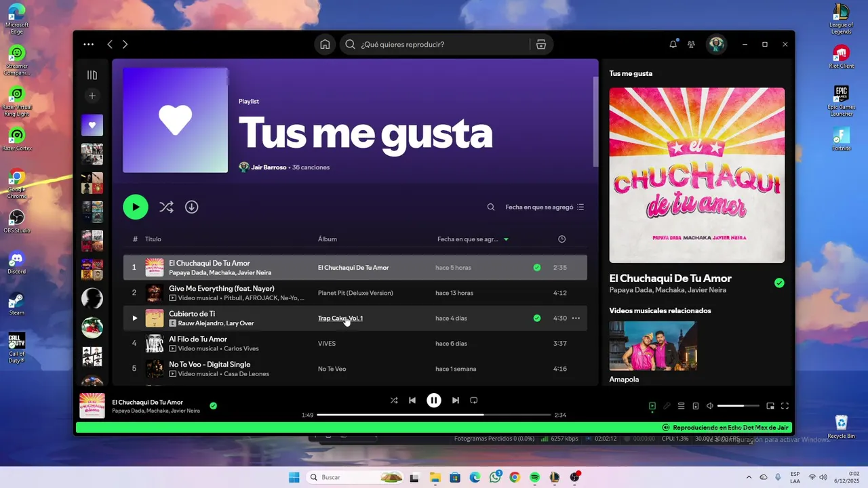Collapse the library sidebar icon
The height and width of the screenshot is (488, 868).
[92, 75]
